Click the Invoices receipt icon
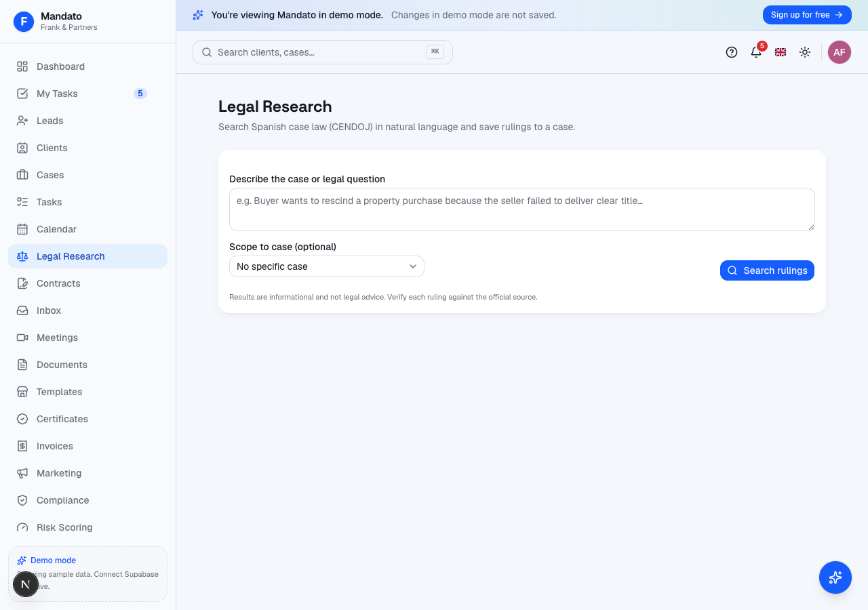Screen dimensions: 868x610 pyautogui.click(x=22, y=446)
